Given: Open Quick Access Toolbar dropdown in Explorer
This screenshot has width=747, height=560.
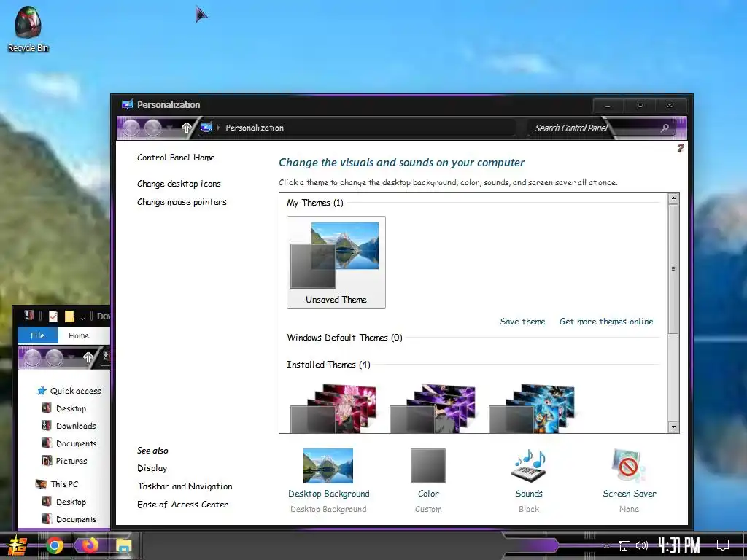Looking at the screenshot, I should pyautogui.click(x=82, y=316).
